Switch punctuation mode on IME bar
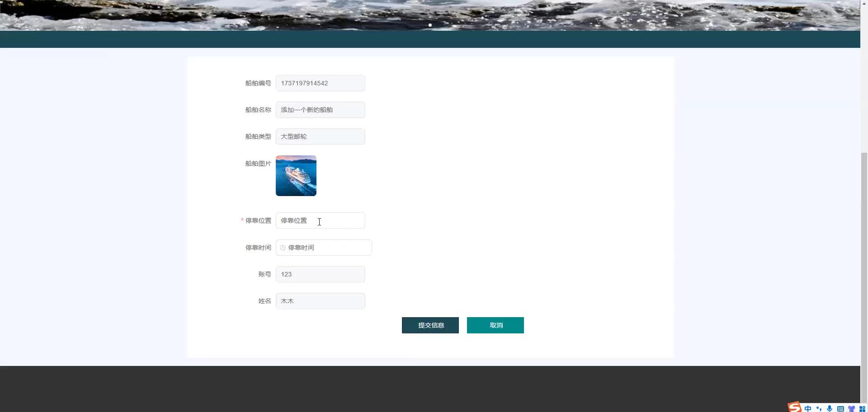 click(819, 408)
